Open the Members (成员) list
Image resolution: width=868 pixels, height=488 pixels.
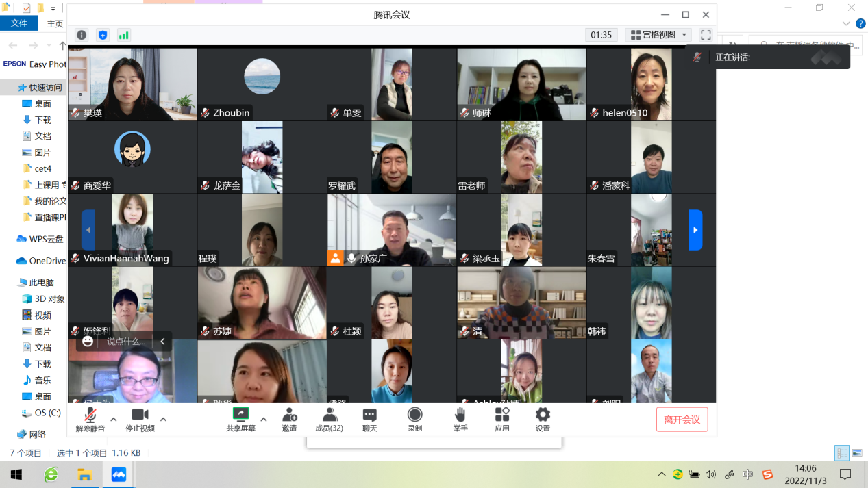click(329, 420)
